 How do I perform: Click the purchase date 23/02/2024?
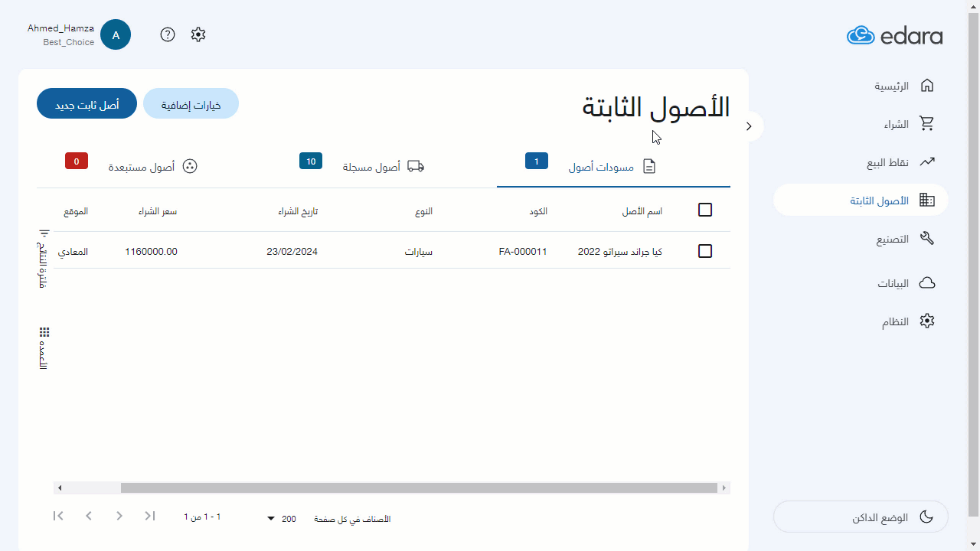[292, 251]
